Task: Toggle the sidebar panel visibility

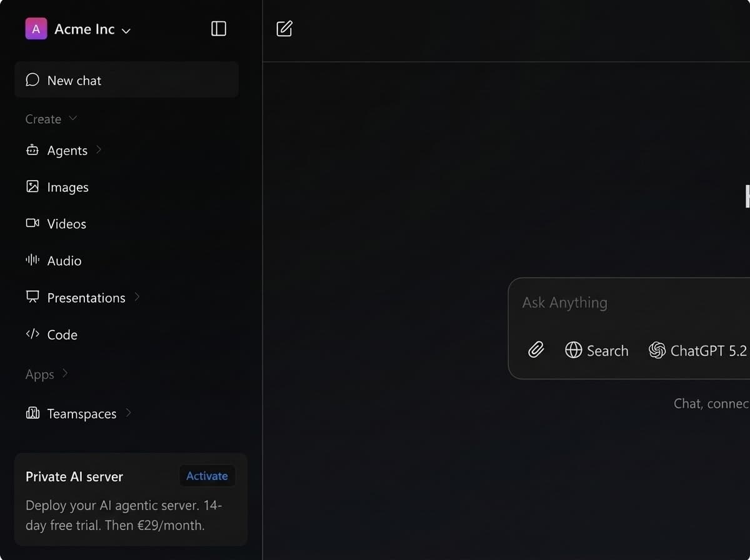Action: (x=219, y=28)
